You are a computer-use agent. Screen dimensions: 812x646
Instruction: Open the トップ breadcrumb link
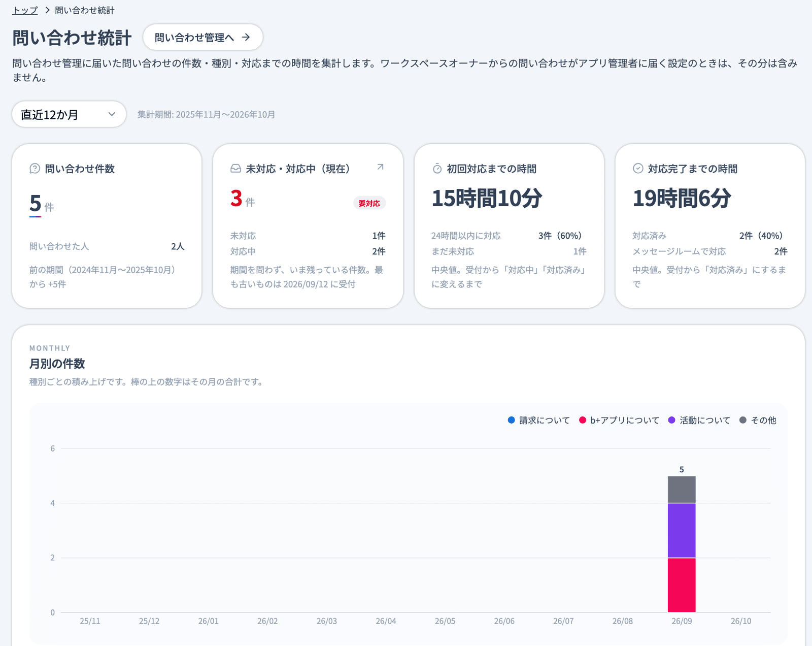coord(25,10)
